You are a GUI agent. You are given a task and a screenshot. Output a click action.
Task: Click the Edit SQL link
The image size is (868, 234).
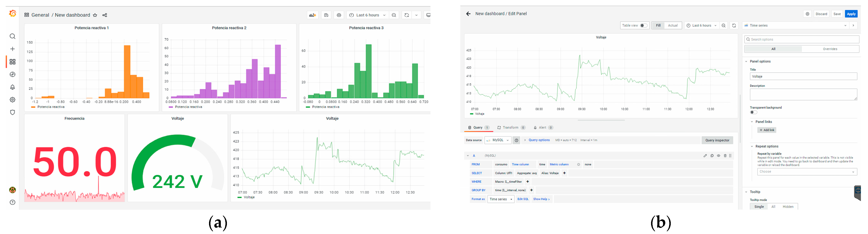[523, 199]
